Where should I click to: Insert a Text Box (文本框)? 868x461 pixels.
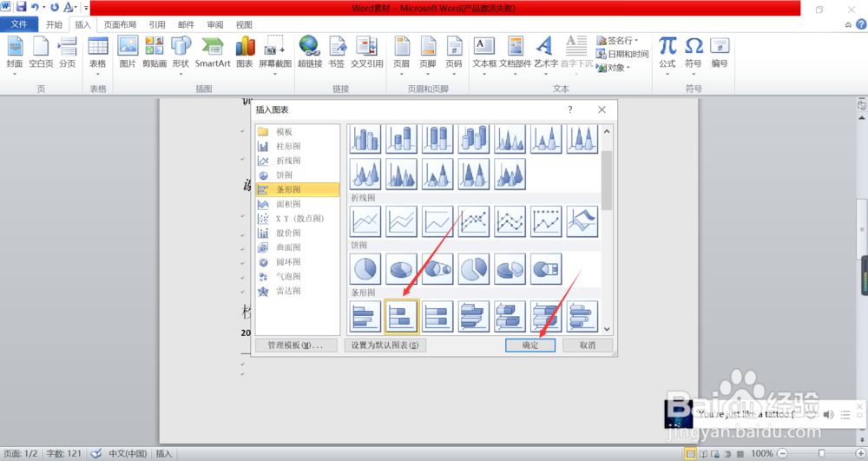click(x=484, y=54)
